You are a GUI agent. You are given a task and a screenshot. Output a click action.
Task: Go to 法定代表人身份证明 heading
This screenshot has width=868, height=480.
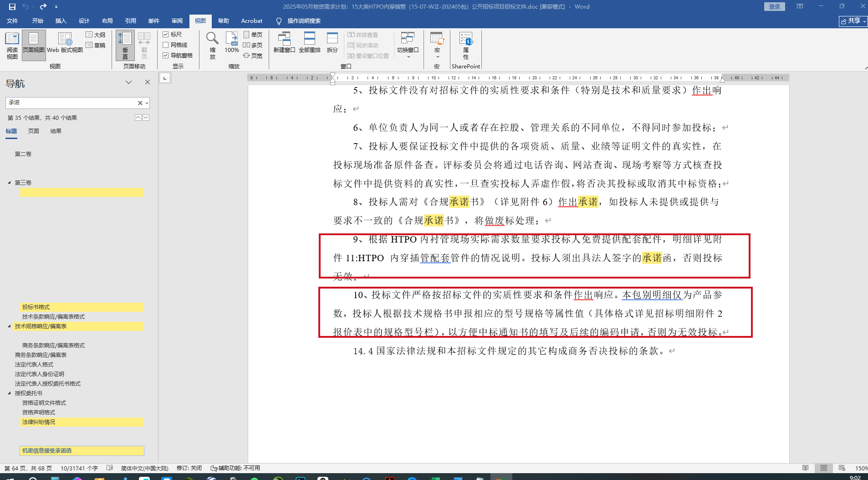[40, 374]
